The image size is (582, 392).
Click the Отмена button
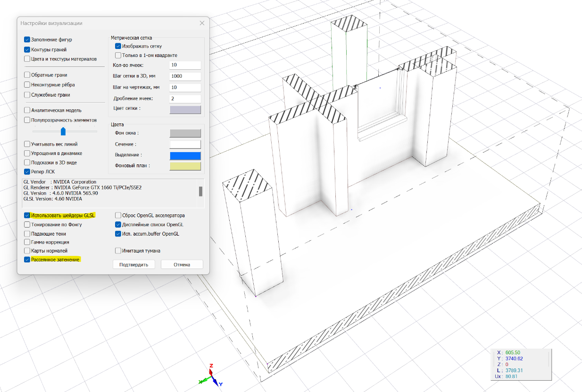[x=182, y=264]
